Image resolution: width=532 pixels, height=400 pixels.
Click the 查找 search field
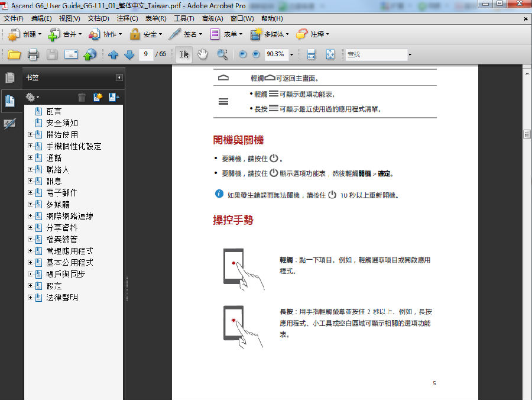pos(377,54)
